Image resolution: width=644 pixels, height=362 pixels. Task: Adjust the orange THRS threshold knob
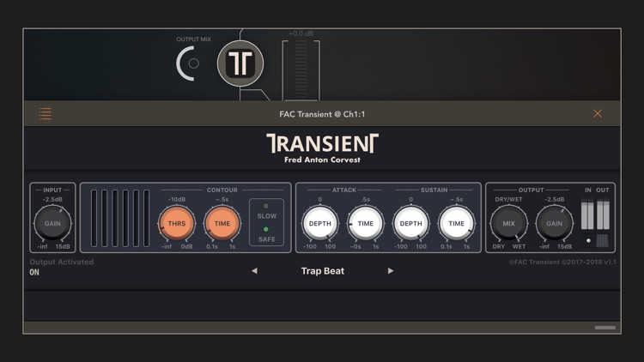(x=177, y=223)
